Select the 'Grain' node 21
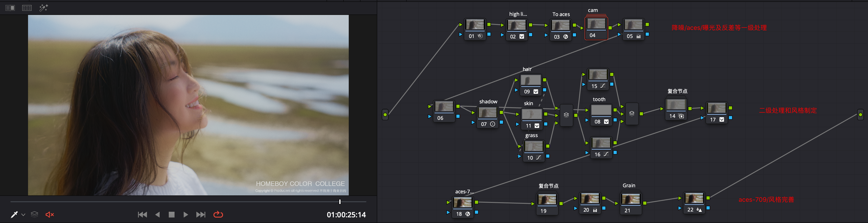 click(x=631, y=202)
